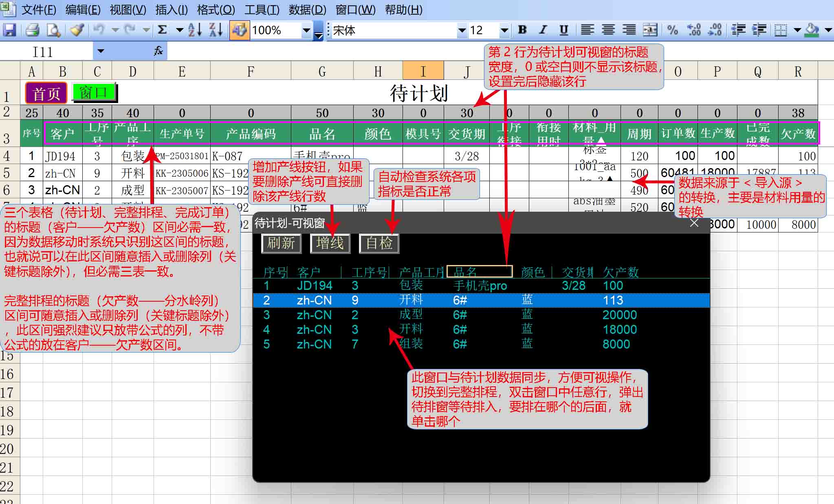Image resolution: width=834 pixels, height=504 pixels.
Task: Click the AutoSum sigma icon
Action: pos(162,30)
